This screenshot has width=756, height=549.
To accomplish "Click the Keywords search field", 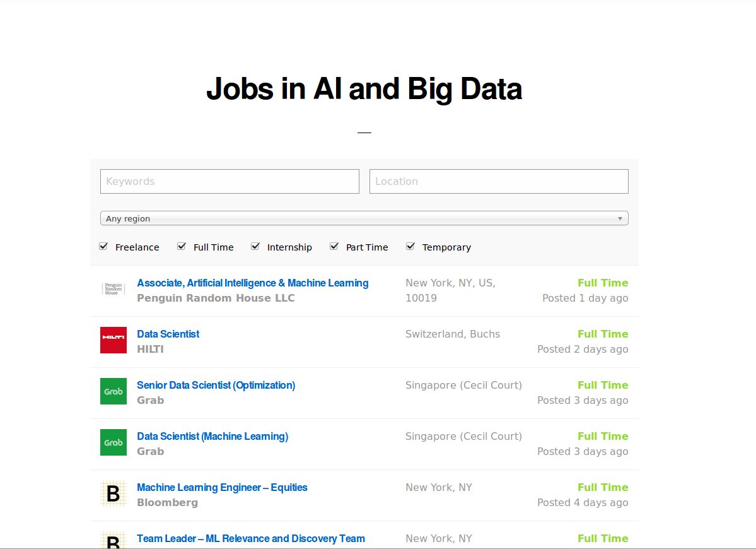I will click(229, 181).
